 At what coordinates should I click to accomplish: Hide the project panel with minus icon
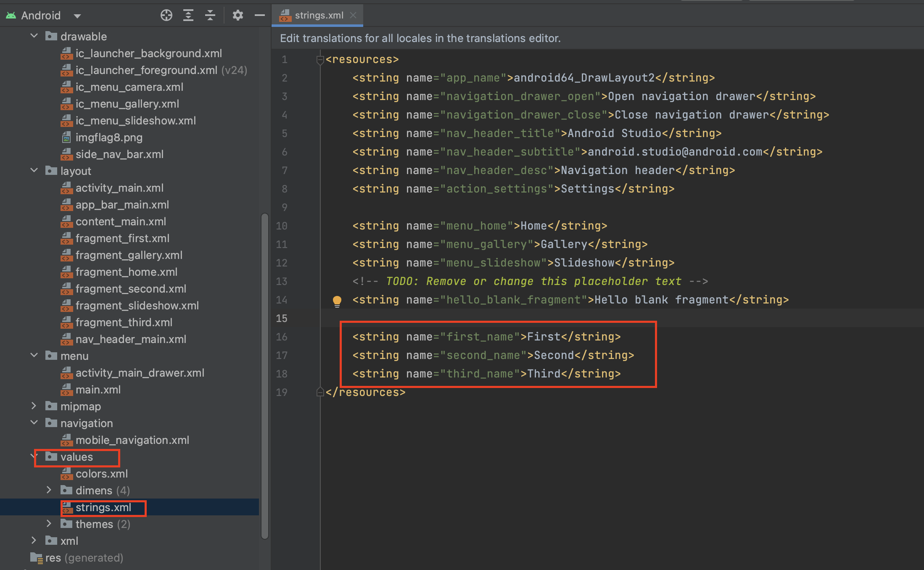[x=260, y=16]
